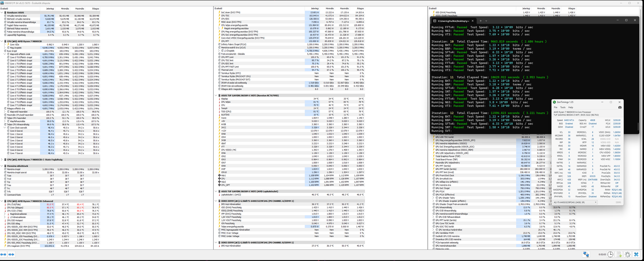
Task: Expand the Core VIDs row
Action: (5, 45)
